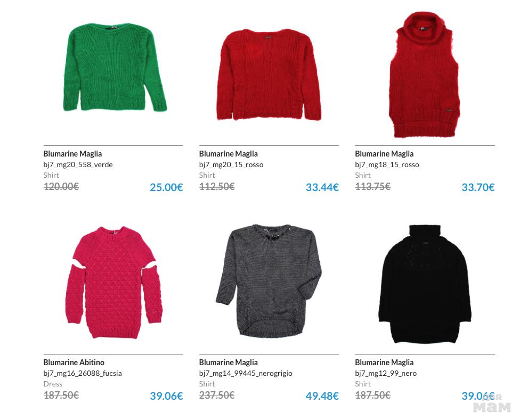Click Blumarine Maglia title above bj7_mg18_15_rosso

point(384,154)
